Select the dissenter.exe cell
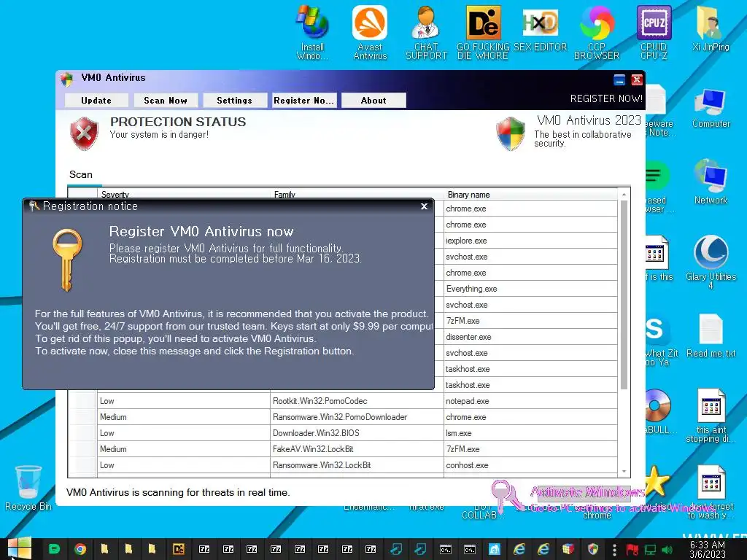This screenshot has width=747, height=560. [530, 337]
